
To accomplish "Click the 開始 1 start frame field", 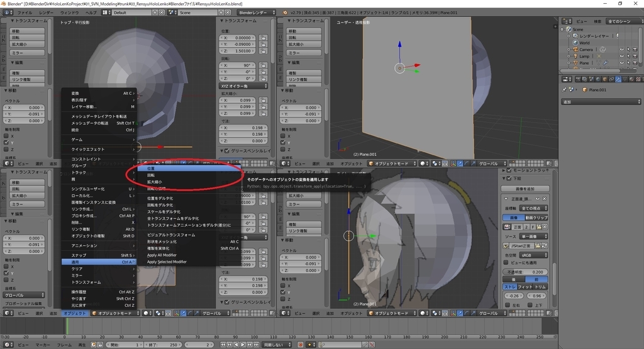I will (125, 345).
